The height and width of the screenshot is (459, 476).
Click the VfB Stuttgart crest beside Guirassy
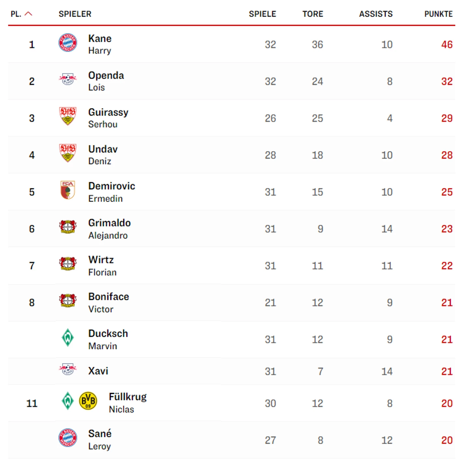(x=68, y=116)
